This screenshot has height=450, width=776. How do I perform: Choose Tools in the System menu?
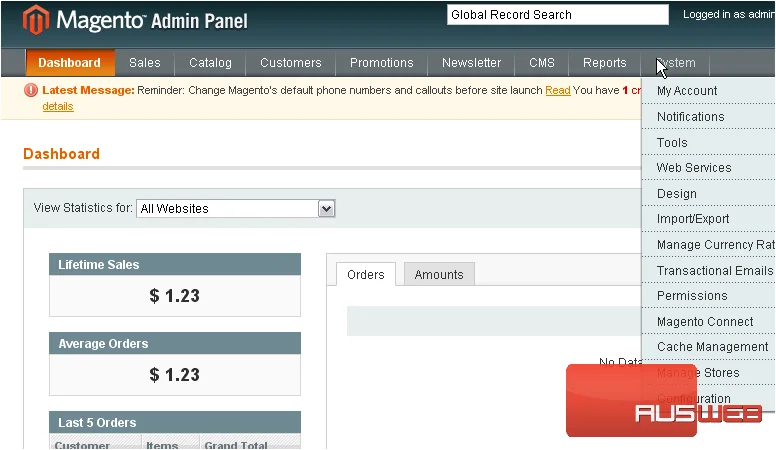point(709,143)
